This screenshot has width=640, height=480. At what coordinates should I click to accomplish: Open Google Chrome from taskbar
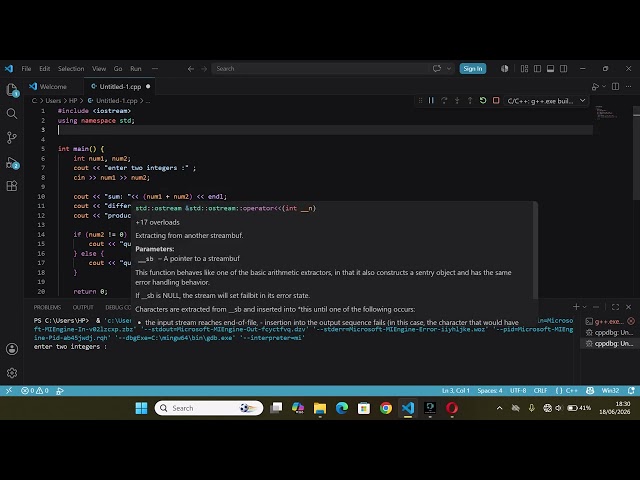click(x=386, y=408)
